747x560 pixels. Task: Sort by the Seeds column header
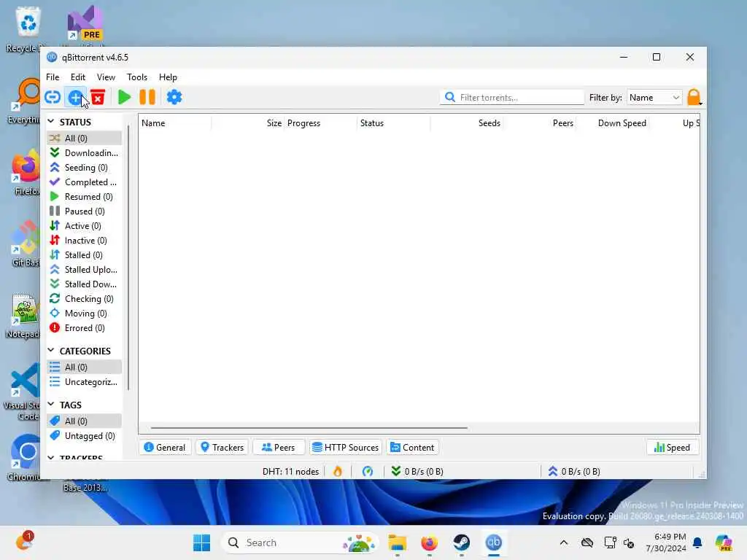point(467,123)
